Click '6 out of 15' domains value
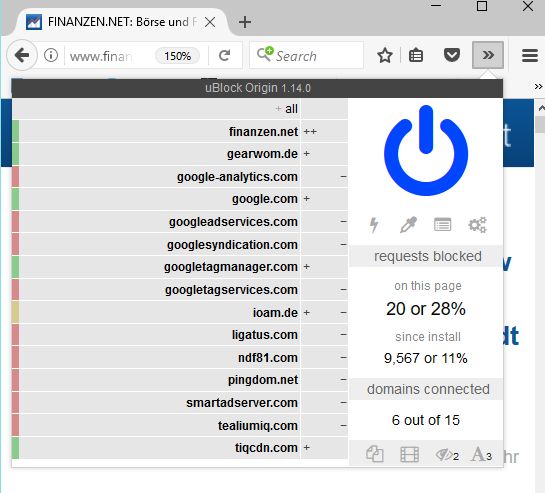The height and width of the screenshot is (493, 545). pyautogui.click(x=426, y=420)
